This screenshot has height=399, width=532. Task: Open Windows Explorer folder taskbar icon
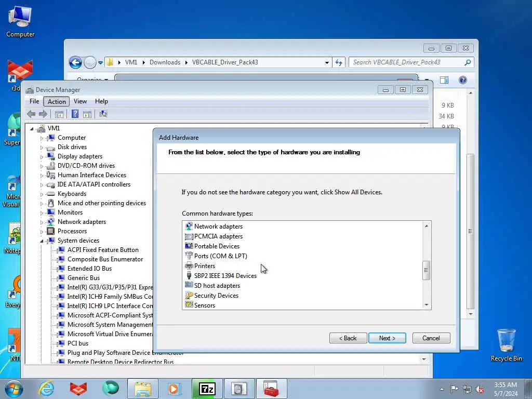pyautogui.click(x=143, y=389)
